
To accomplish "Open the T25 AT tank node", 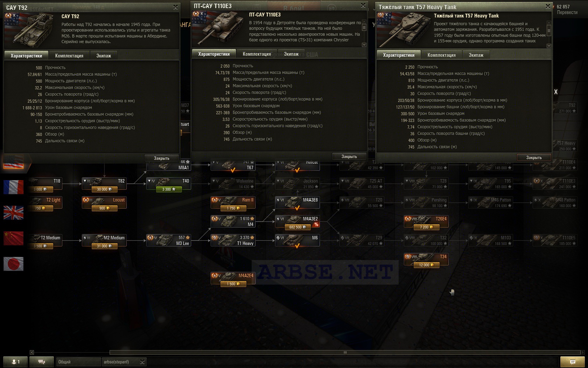I will point(362,184).
